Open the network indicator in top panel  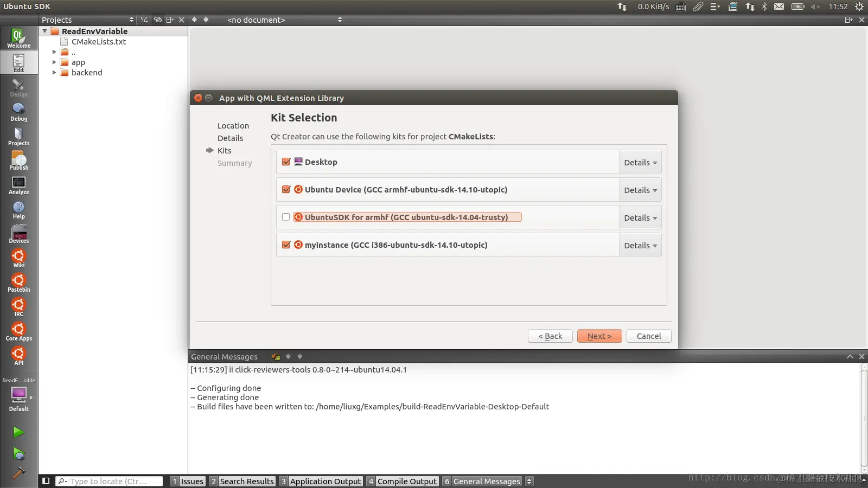(750, 7)
